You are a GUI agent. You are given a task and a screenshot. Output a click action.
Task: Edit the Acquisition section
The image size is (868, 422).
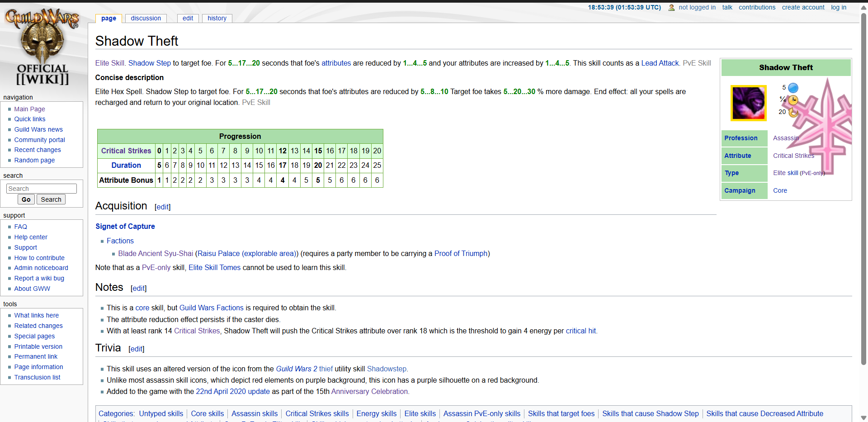(163, 207)
